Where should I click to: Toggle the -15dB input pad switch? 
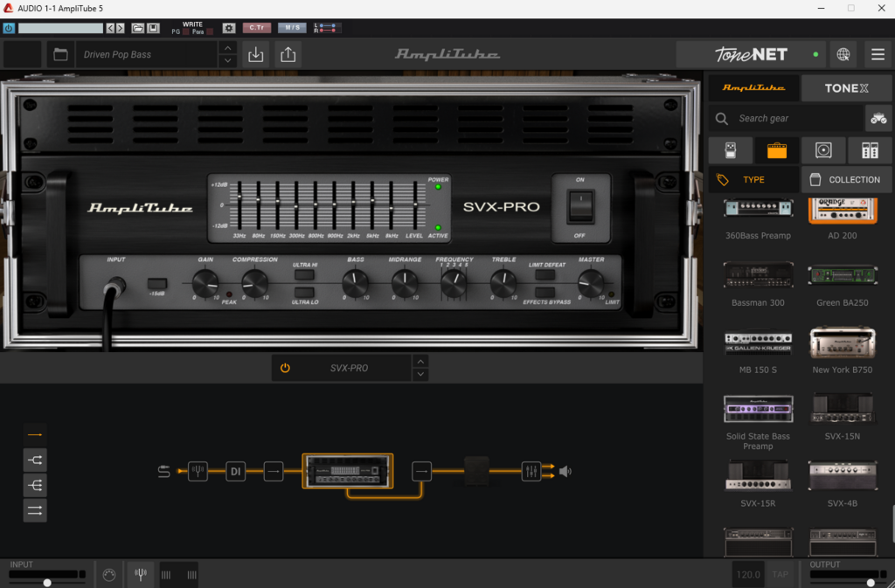pyautogui.click(x=157, y=283)
